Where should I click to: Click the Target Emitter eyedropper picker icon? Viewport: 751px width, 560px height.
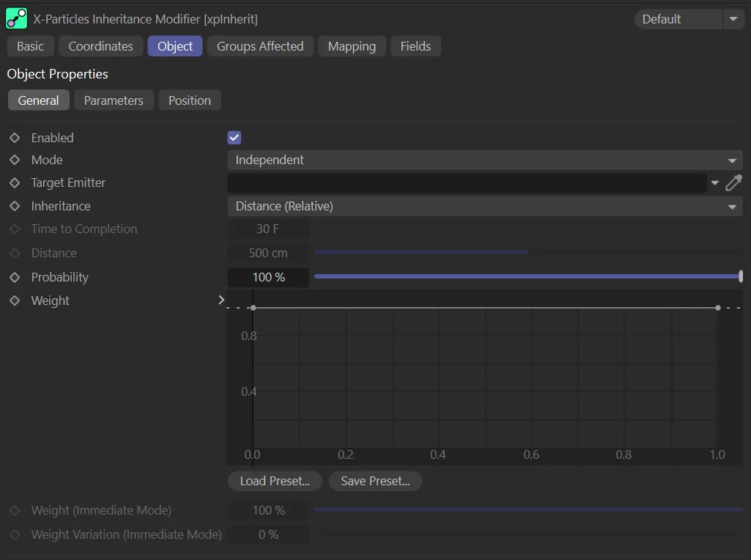point(733,183)
